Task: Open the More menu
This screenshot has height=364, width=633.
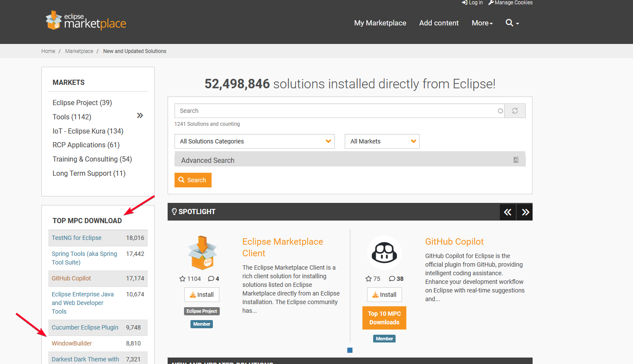Action: click(x=482, y=23)
